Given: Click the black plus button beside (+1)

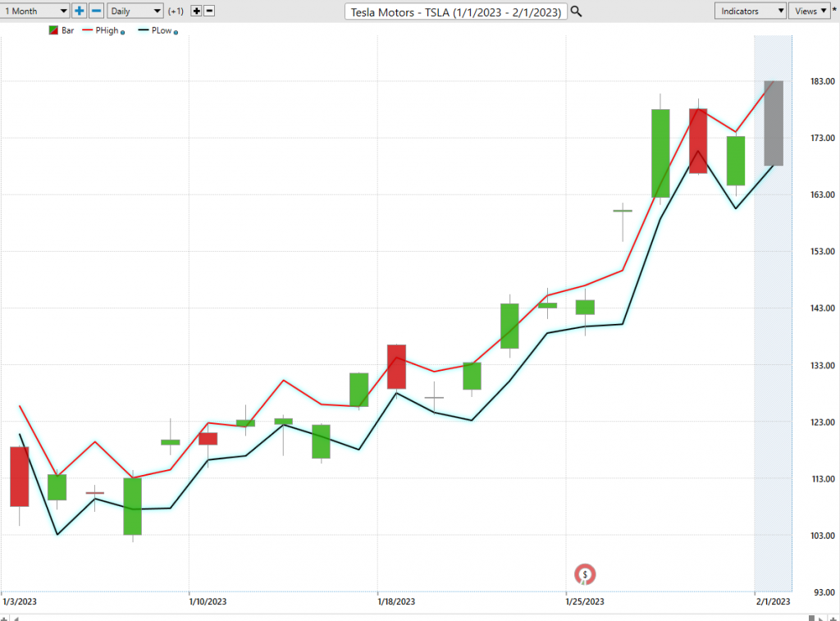Looking at the screenshot, I should tap(197, 11).
